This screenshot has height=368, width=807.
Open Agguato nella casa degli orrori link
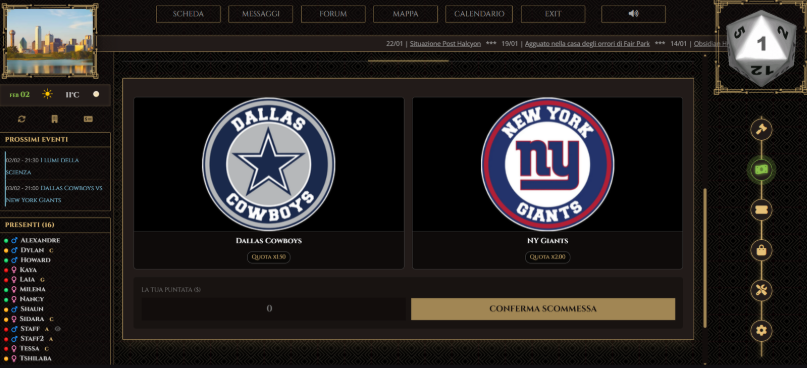click(x=587, y=44)
